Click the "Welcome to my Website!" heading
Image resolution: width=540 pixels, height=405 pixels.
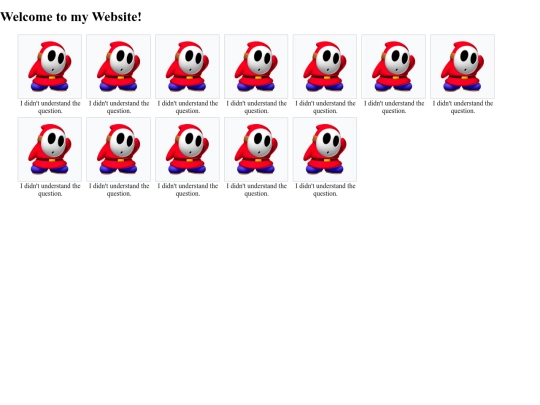(x=71, y=17)
